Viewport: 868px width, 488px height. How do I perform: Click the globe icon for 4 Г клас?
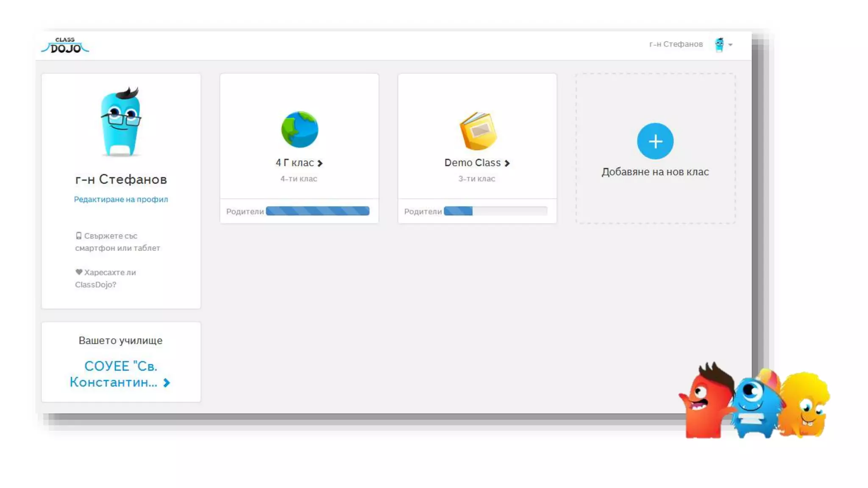(x=299, y=129)
